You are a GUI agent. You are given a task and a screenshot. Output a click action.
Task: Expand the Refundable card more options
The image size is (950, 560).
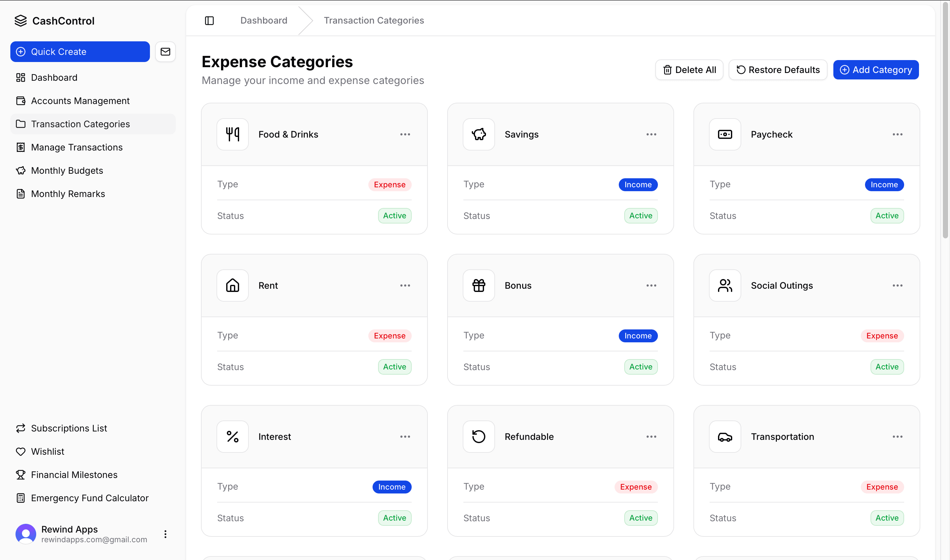pos(651,437)
